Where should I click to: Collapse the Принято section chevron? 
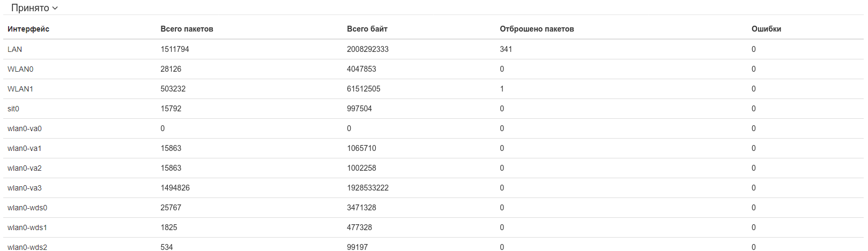(x=55, y=8)
